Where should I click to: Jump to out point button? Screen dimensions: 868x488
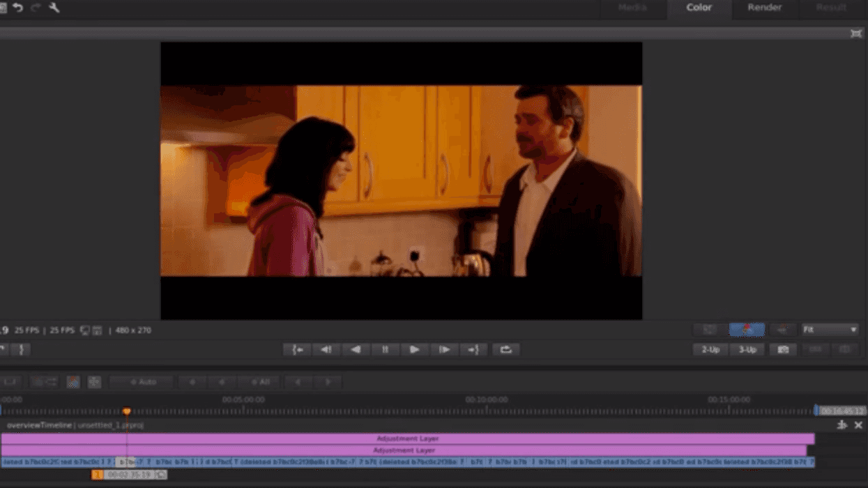click(473, 350)
